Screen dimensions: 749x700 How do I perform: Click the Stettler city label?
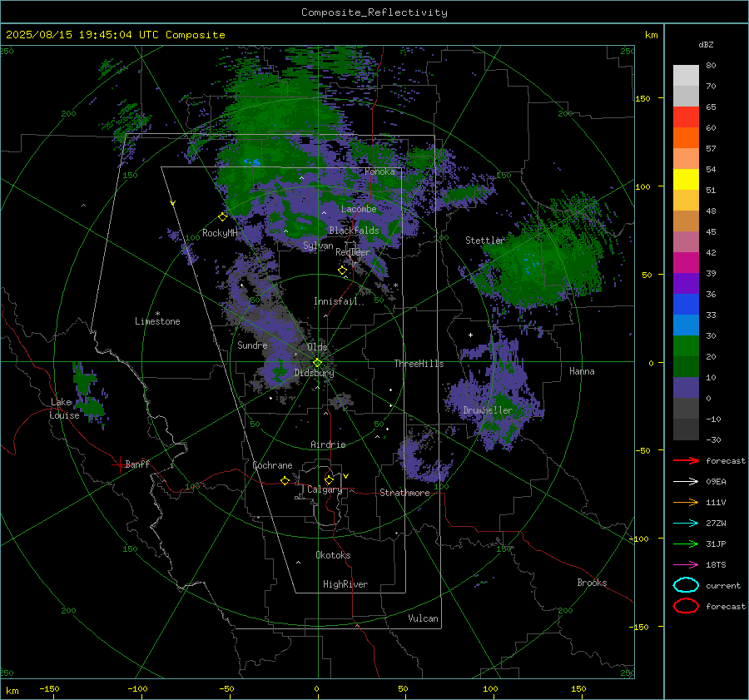(x=485, y=241)
